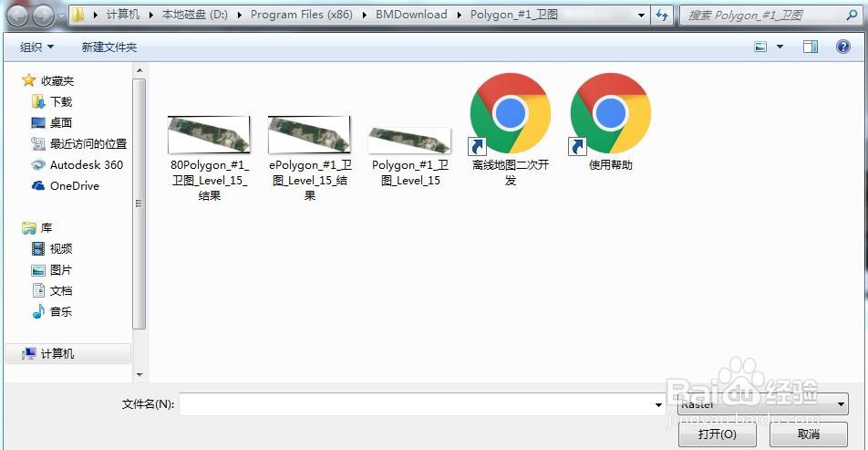Select Polygon_#1_卫图 breadcrumb segment

513,15
